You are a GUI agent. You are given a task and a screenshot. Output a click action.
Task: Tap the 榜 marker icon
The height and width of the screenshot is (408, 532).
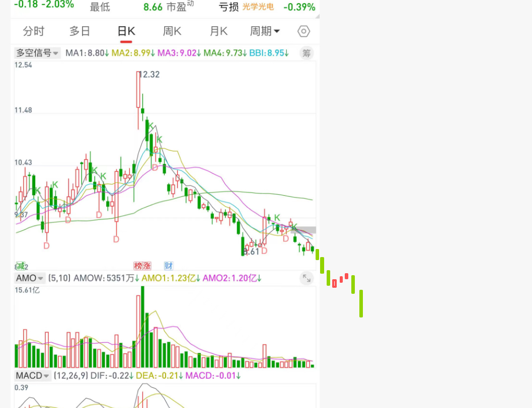138,266
